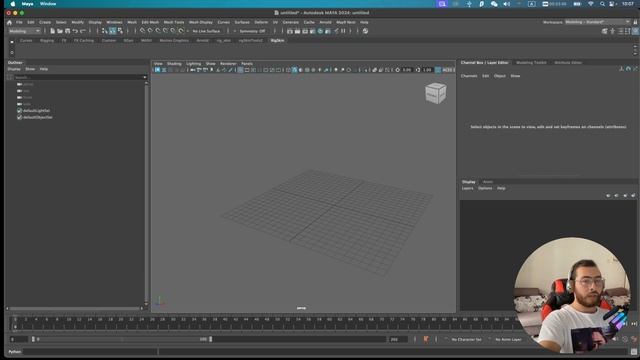Screen dimensions: 640x360
Task: Switch to the Attribute Editor tab
Action: (568, 62)
